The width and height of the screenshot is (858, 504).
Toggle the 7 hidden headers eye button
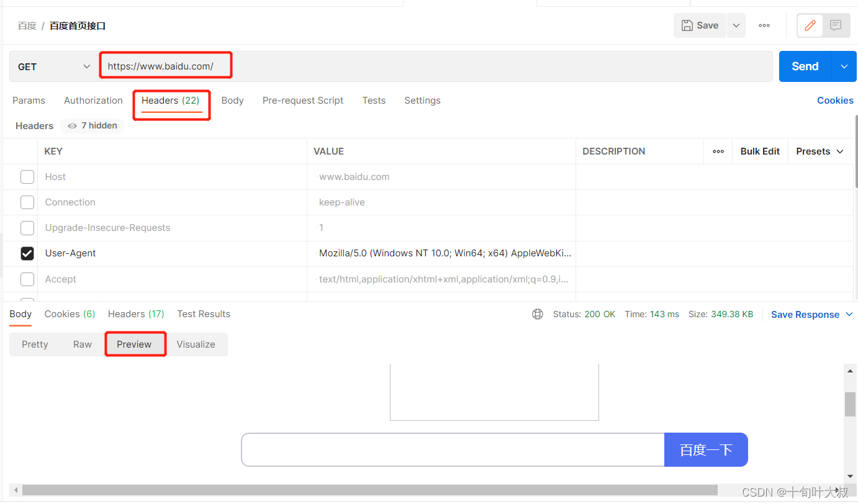pyautogui.click(x=93, y=126)
